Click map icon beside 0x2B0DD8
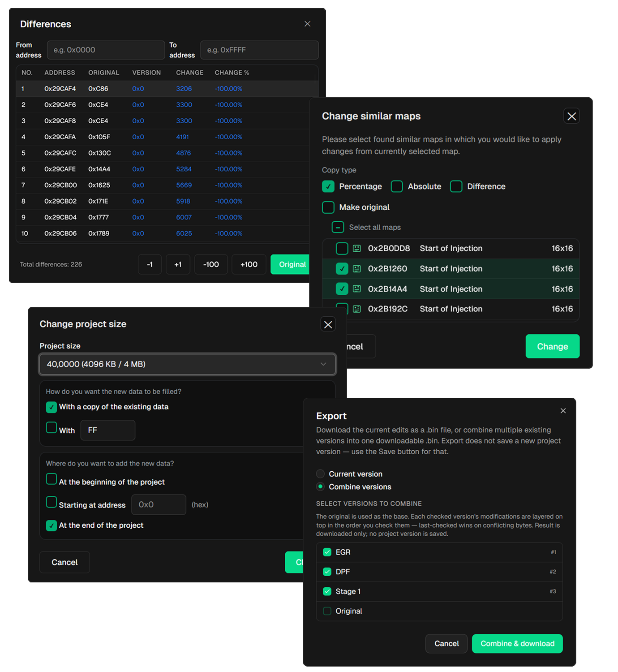618x672 pixels. point(357,248)
